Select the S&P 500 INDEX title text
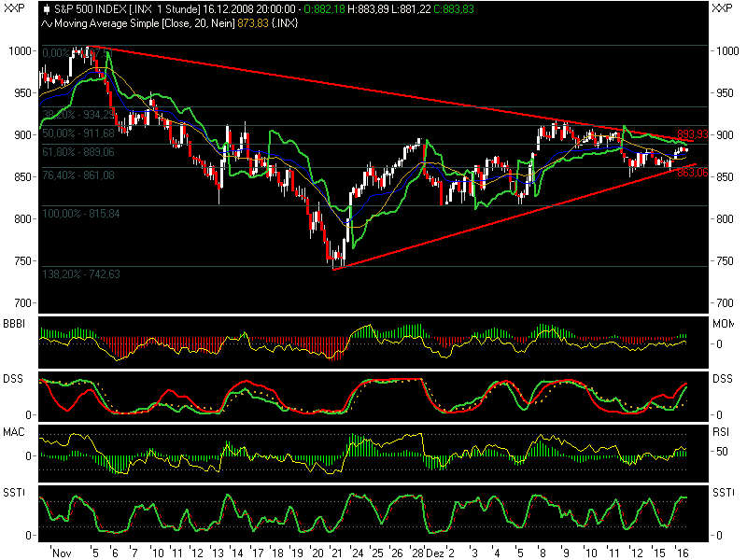The image size is (747, 560). click(x=91, y=9)
